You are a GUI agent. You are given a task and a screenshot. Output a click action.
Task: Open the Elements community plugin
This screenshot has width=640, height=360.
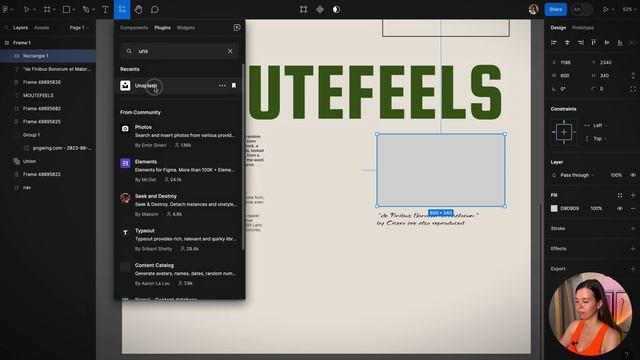tap(178, 170)
